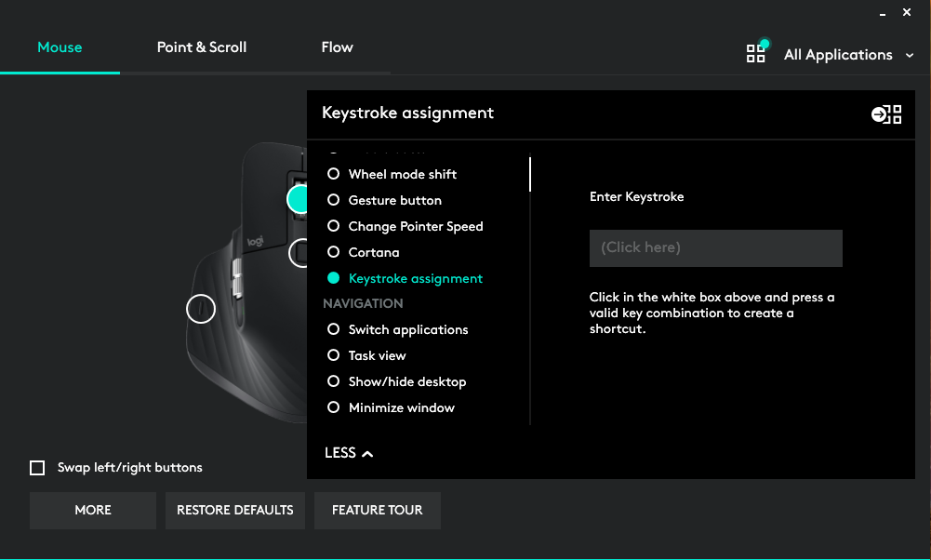Enable Swap left/right buttons
This screenshot has height=560, width=931.
(37, 467)
